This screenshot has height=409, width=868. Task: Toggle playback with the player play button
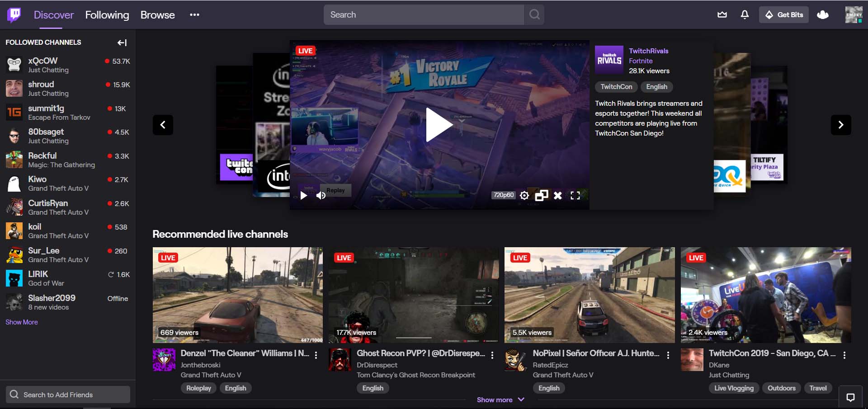pyautogui.click(x=304, y=195)
